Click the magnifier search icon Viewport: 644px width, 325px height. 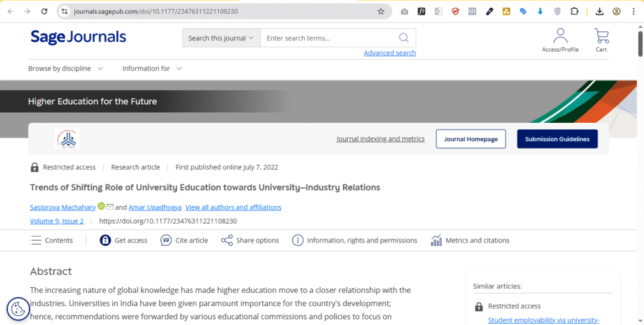tap(404, 38)
